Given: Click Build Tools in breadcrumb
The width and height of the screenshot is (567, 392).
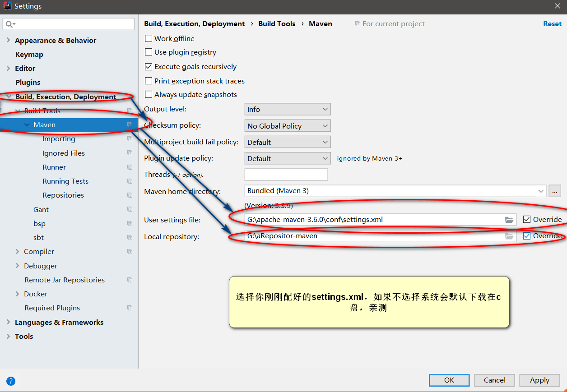Looking at the screenshot, I should (x=277, y=24).
